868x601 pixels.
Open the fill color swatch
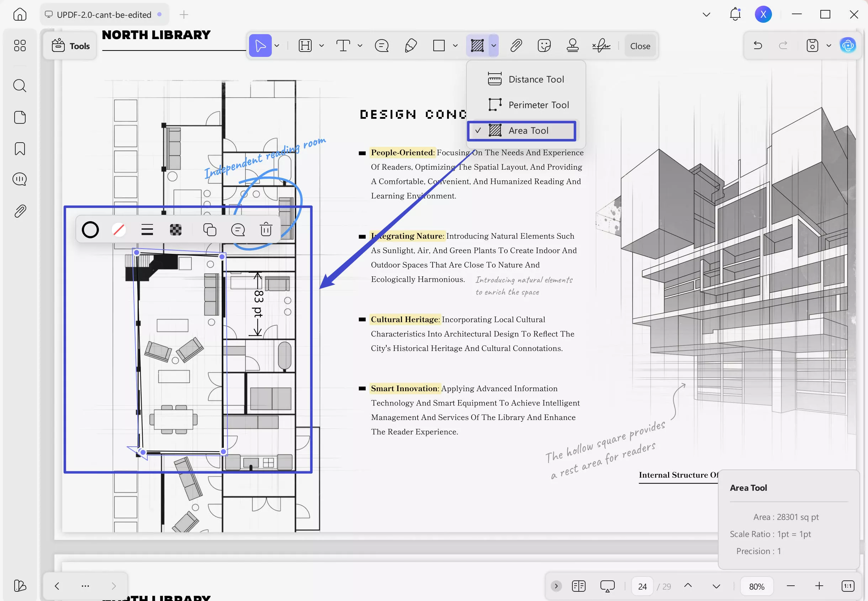tap(118, 229)
